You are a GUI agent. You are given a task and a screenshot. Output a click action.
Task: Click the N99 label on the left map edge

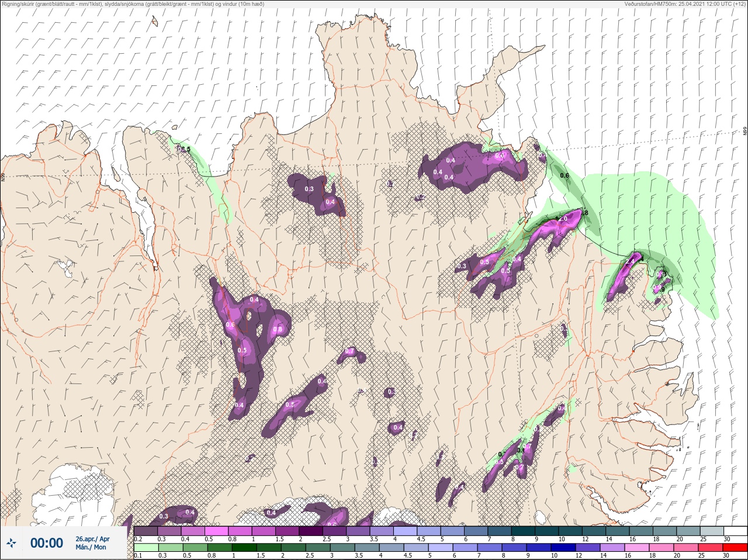pos(2,177)
